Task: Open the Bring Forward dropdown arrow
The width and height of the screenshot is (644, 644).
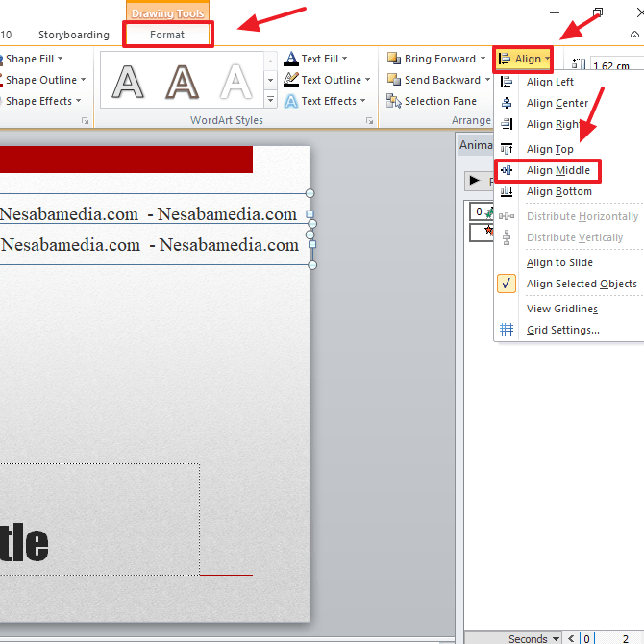Action: click(x=483, y=59)
